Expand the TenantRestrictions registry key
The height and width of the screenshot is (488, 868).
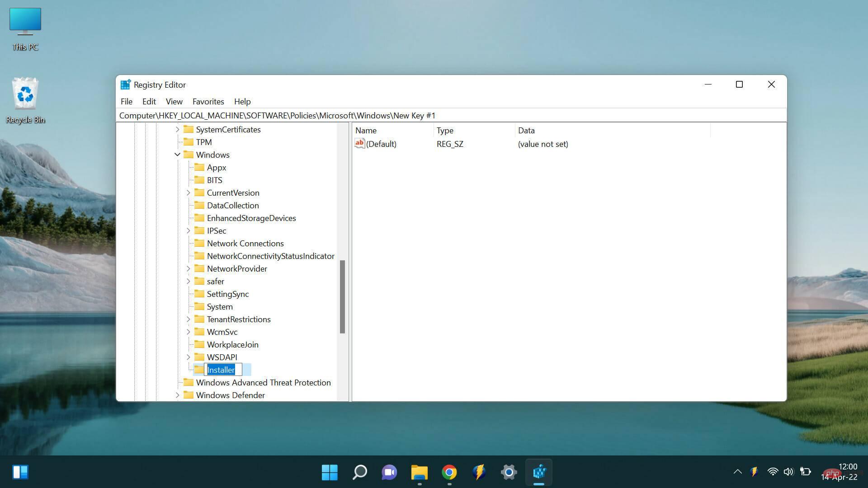pyautogui.click(x=187, y=319)
